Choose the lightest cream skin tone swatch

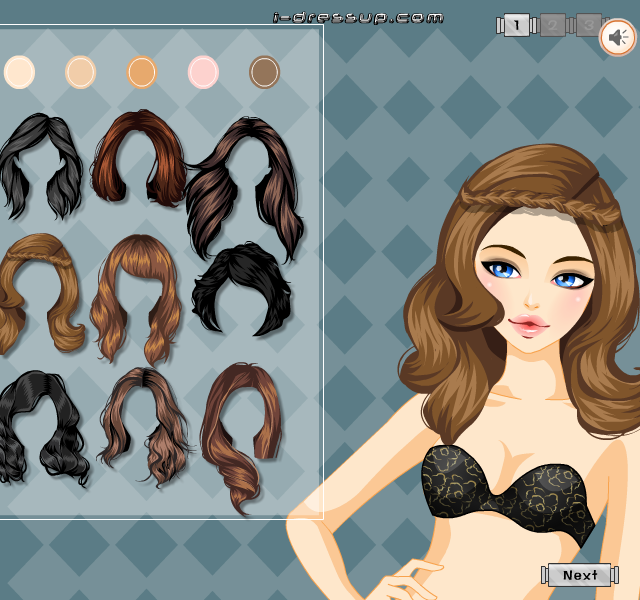pos(19,72)
